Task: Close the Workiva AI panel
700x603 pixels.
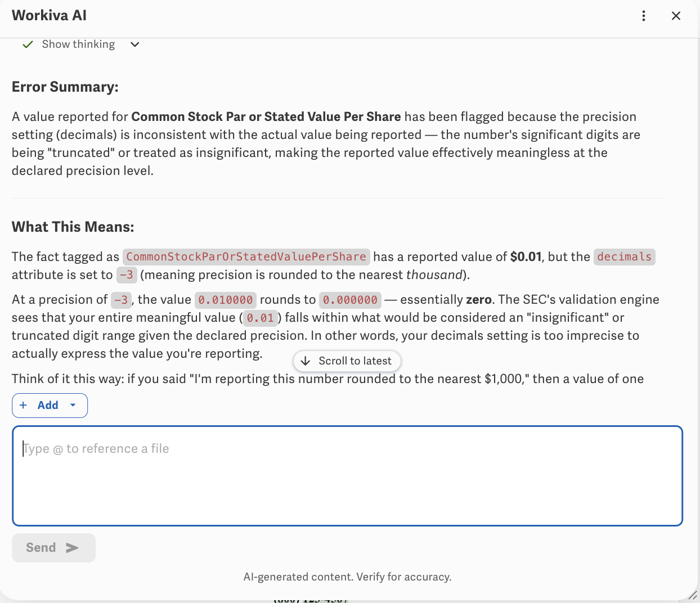Action: click(676, 16)
